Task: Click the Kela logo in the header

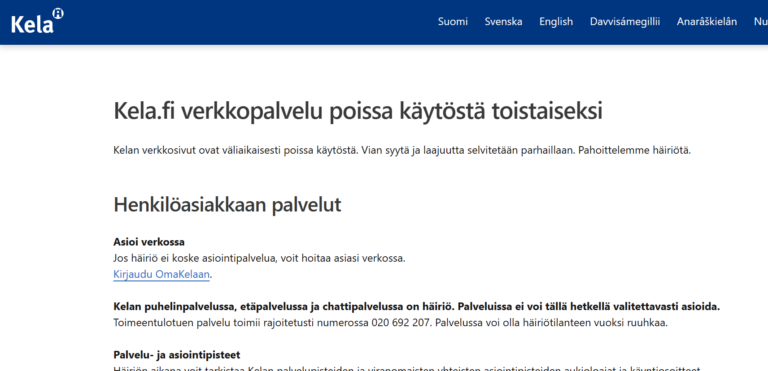Action: click(x=37, y=21)
